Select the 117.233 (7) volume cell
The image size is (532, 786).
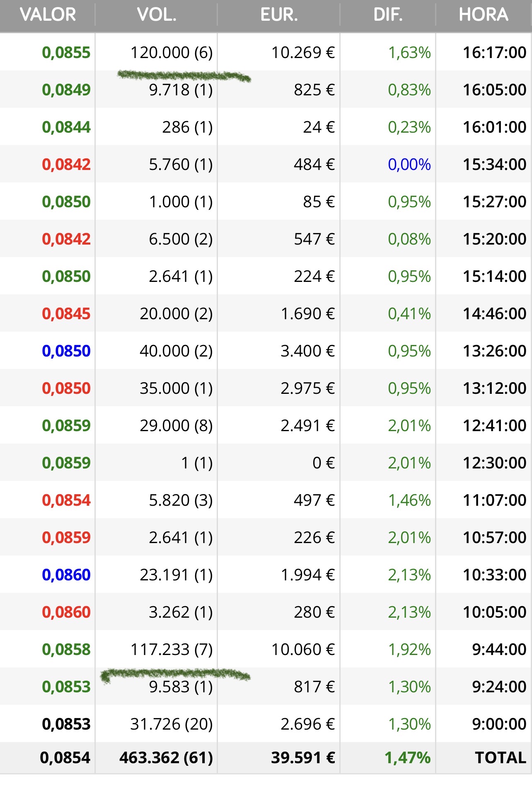(172, 650)
